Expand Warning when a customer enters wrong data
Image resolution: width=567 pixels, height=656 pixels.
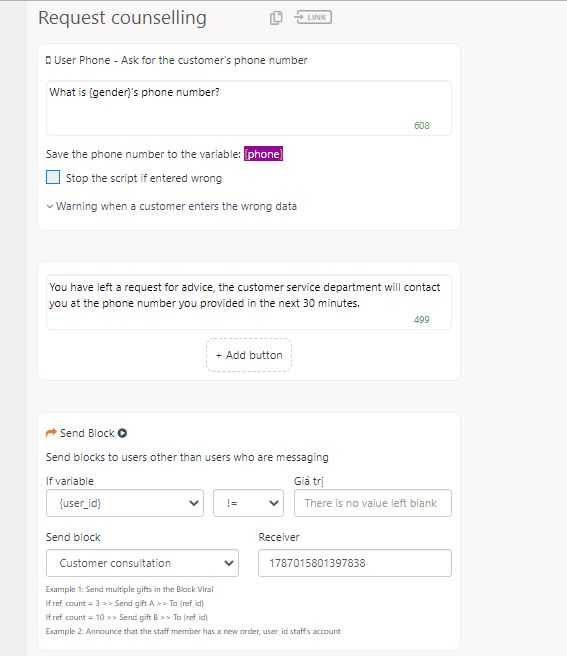[x=172, y=206]
